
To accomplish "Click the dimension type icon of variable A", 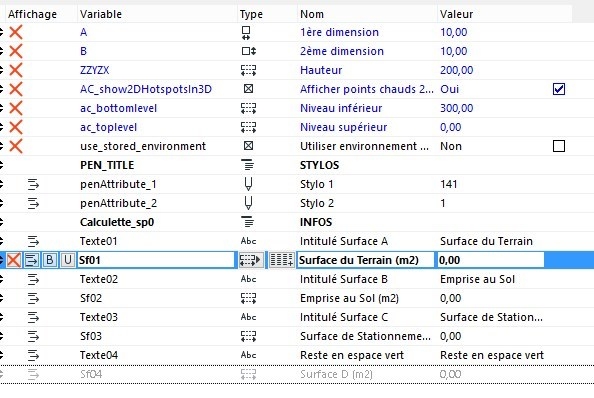I will (x=246, y=33).
